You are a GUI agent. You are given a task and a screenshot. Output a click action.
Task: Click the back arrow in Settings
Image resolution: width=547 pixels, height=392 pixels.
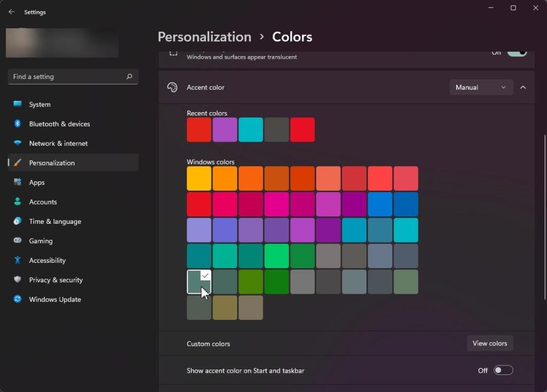(x=11, y=11)
